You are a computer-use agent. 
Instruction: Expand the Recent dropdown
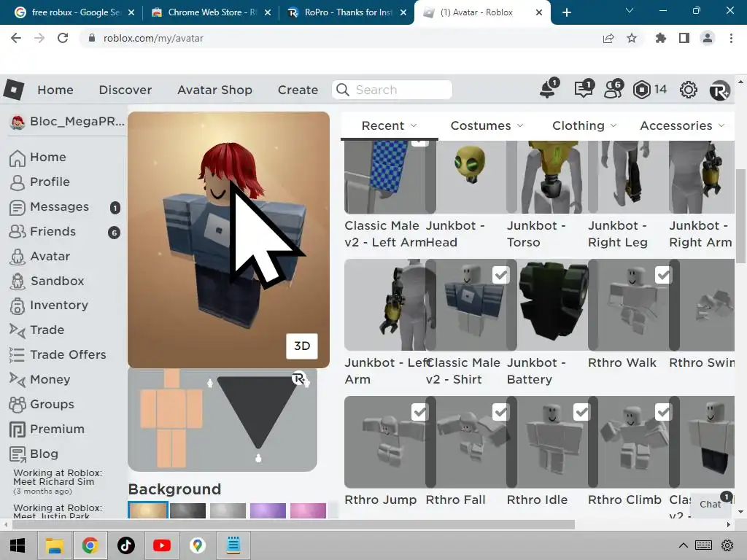[x=390, y=125]
